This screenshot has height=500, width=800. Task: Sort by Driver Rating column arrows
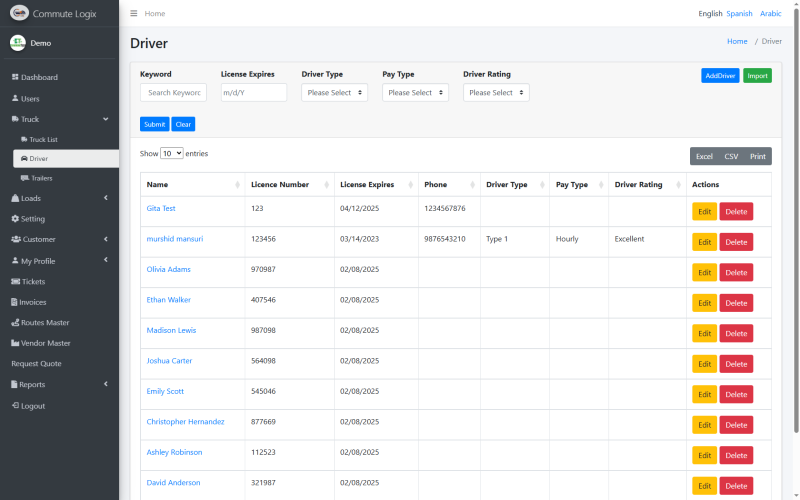tap(678, 185)
